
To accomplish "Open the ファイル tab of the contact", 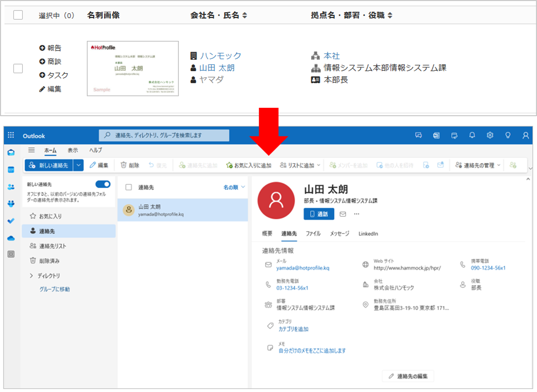I will click(x=313, y=233).
